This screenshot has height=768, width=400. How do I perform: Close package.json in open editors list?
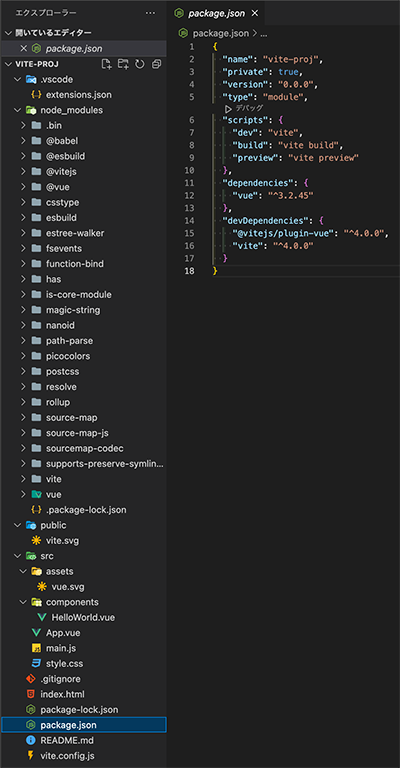23,48
